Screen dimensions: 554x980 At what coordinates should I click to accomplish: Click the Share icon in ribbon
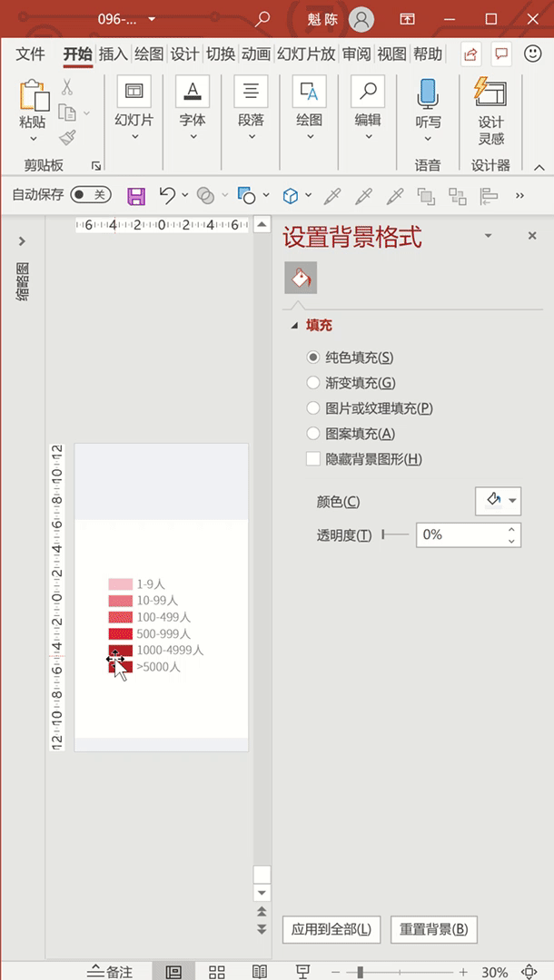point(470,54)
